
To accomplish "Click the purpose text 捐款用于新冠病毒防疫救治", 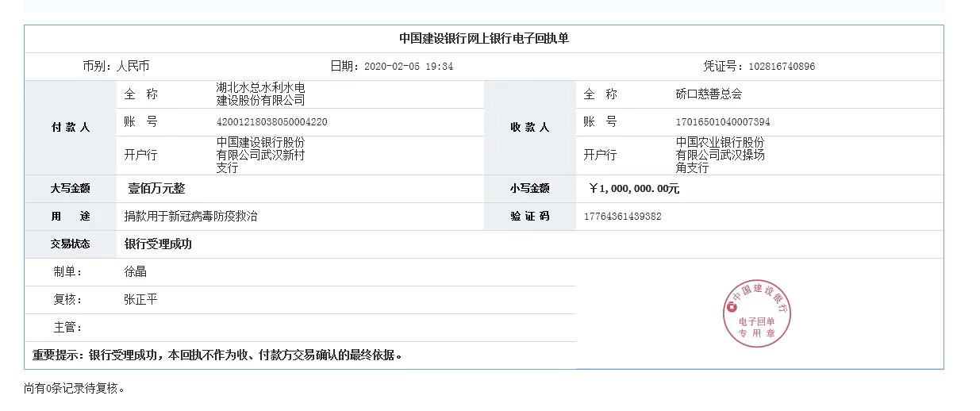I will point(190,217).
